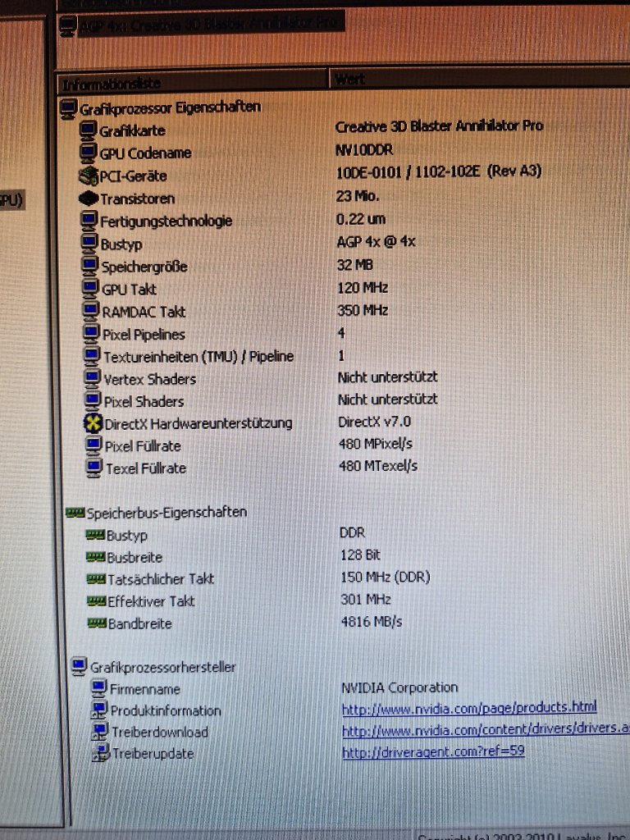Click the 480 MTexel/s value
This screenshot has width=630, height=840.
378,466
